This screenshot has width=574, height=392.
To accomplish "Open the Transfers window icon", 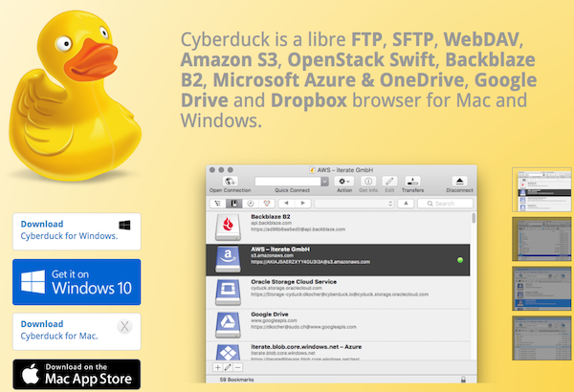I will [x=412, y=181].
